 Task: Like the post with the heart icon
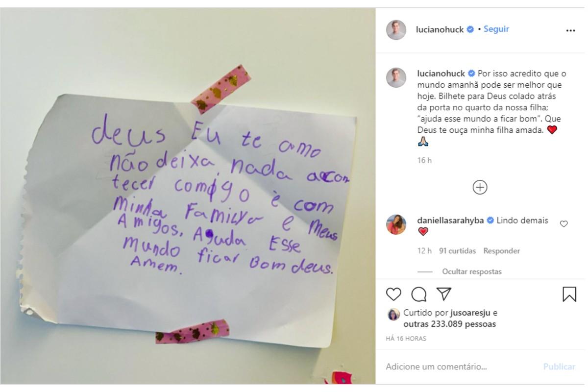(394, 294)
